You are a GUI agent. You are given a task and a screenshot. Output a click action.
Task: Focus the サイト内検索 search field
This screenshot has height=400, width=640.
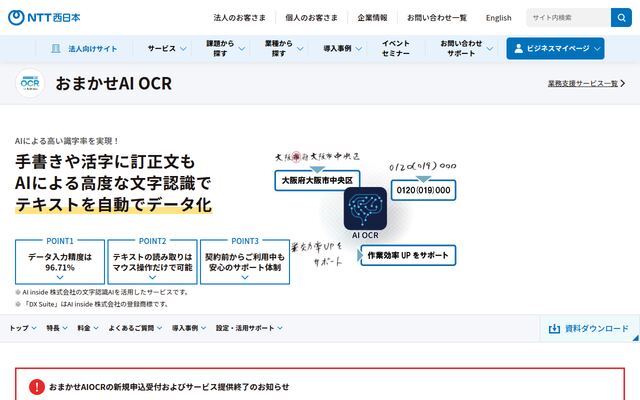(x=569, y=18)
